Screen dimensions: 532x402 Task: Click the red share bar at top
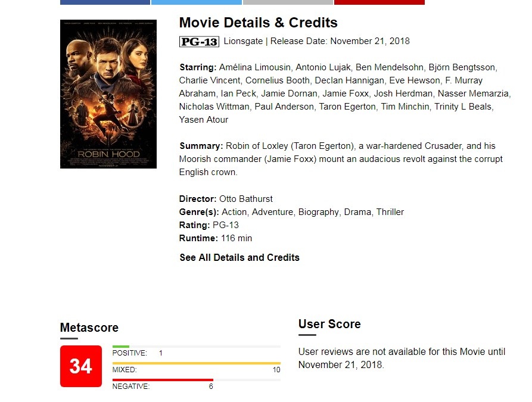(379, 2)
